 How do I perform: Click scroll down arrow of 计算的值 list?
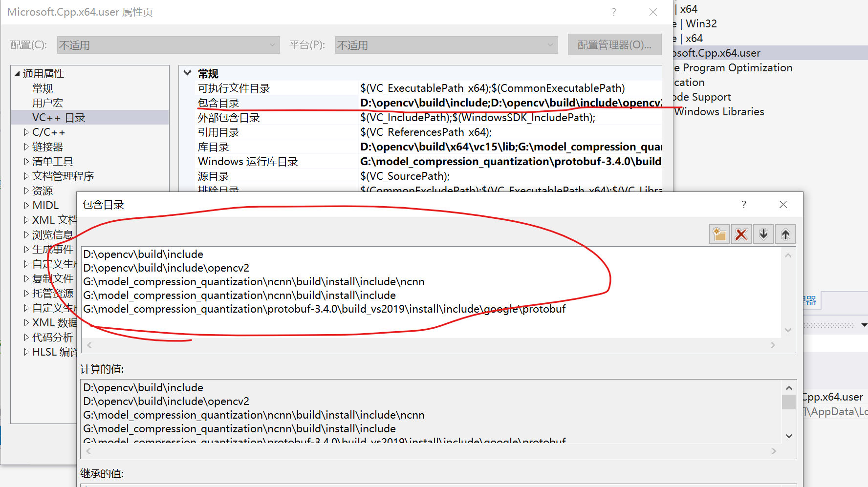[789, 436]
